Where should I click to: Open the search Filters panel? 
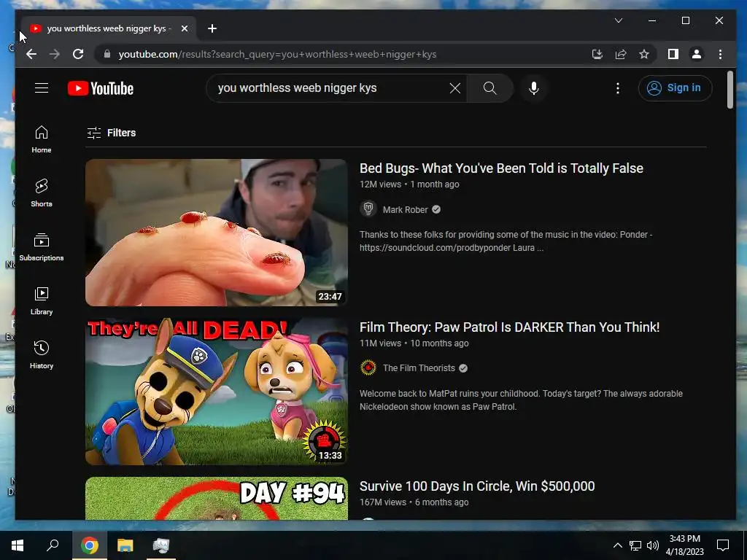click(x=112, y=133)
